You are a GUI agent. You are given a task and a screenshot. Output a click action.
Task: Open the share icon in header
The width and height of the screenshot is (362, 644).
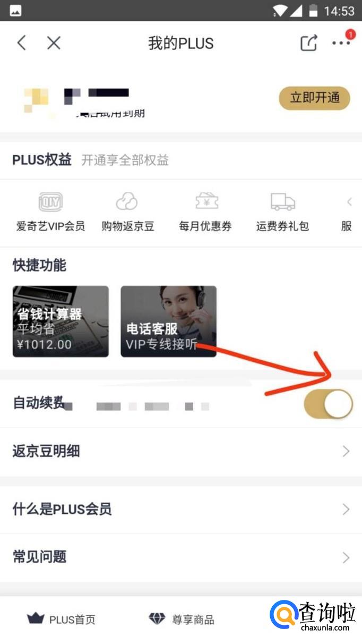coord(309,43)
